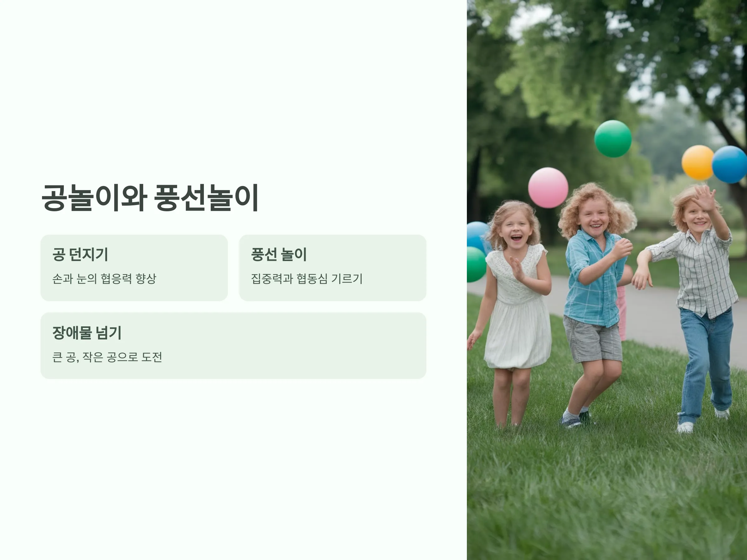Viewport: 747px width, 560px height.
Task: Click the green balloon near the treetops
Action: click(613, 139)
